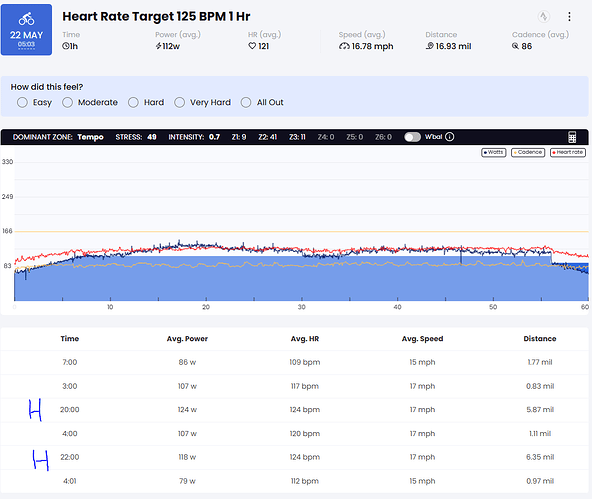Select the Easy radio button
Viewport: 592px width, 499px height.
click(22, 102)
